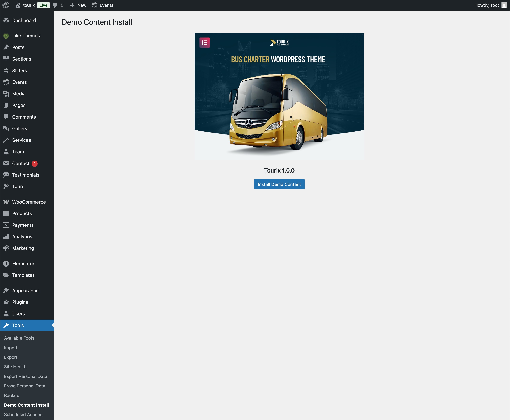
Task: Click the Templates folder icon
Action: pos(6,275)
